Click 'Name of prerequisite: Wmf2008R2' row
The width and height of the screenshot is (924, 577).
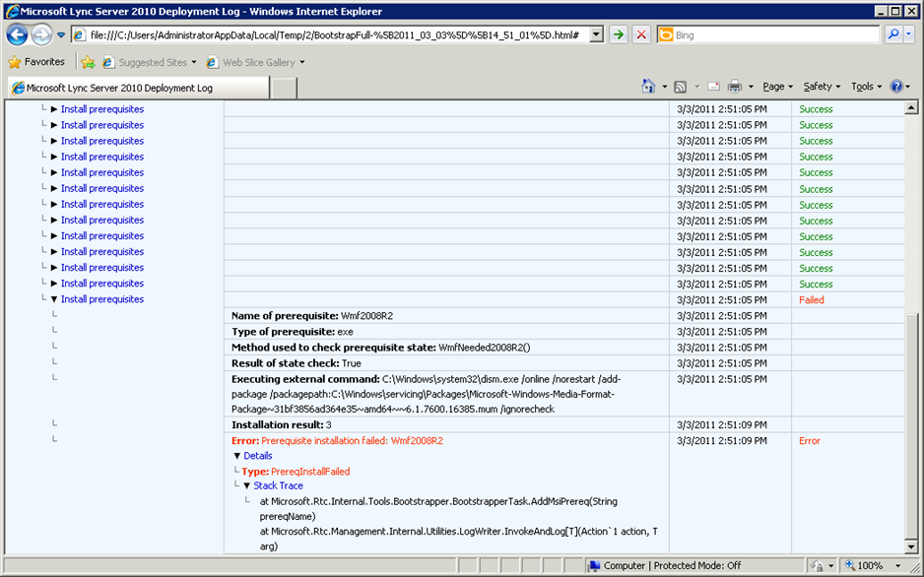tap(446, 316)
